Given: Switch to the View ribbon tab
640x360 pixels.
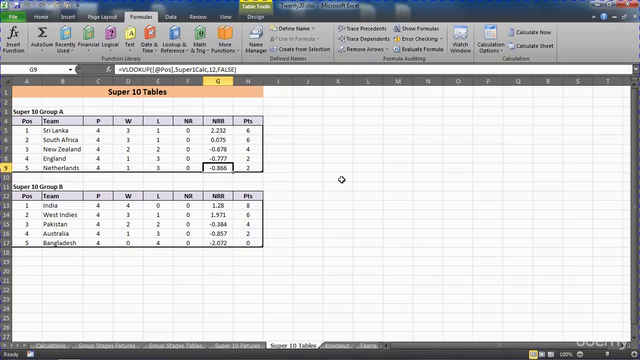Looking at the screenshot, I should 225,17.
